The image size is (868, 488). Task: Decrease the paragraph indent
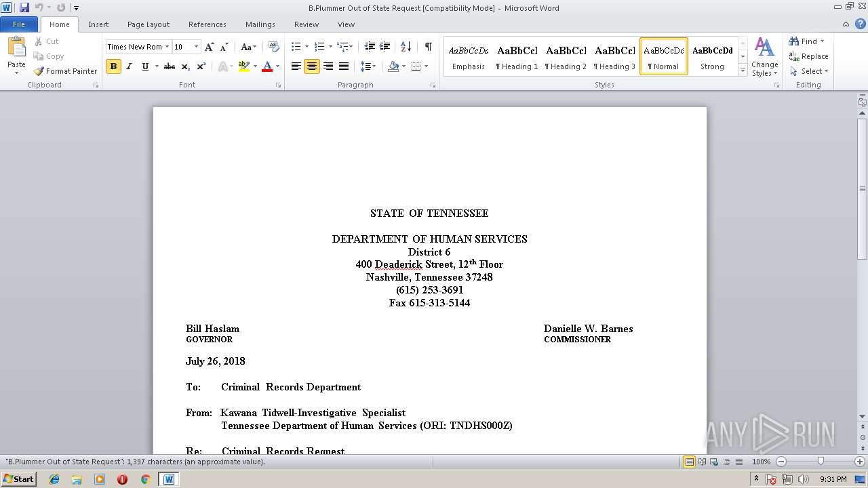(370, 47)
